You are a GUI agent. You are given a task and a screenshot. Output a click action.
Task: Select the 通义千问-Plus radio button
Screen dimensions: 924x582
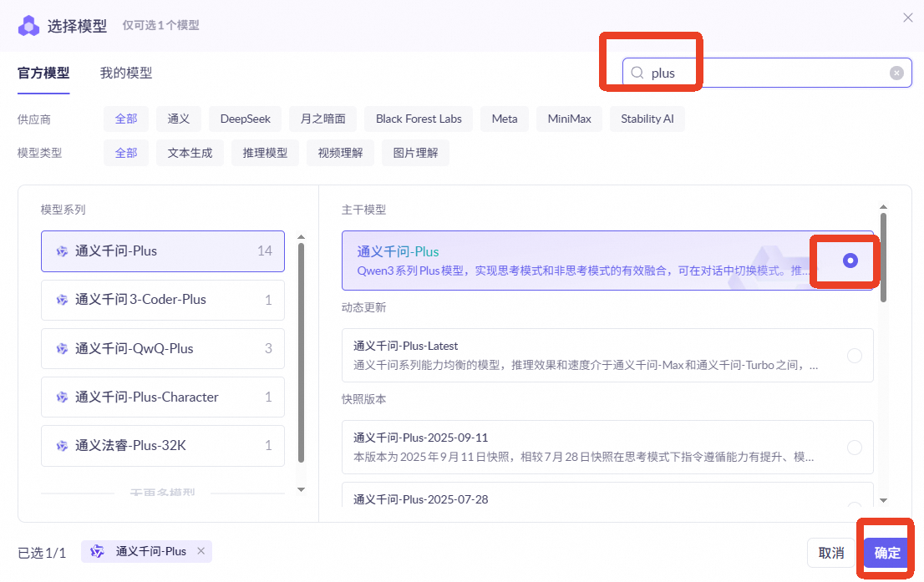point(850,261)
